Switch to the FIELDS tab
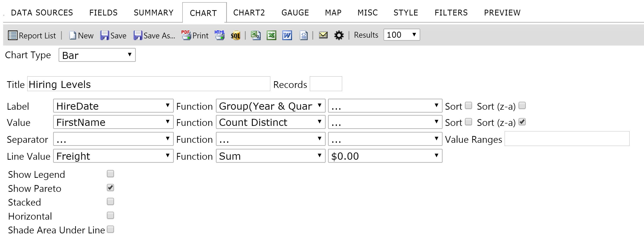Image resolution: width=644 pixels, height=237 pixels. (x=103, y=13)
